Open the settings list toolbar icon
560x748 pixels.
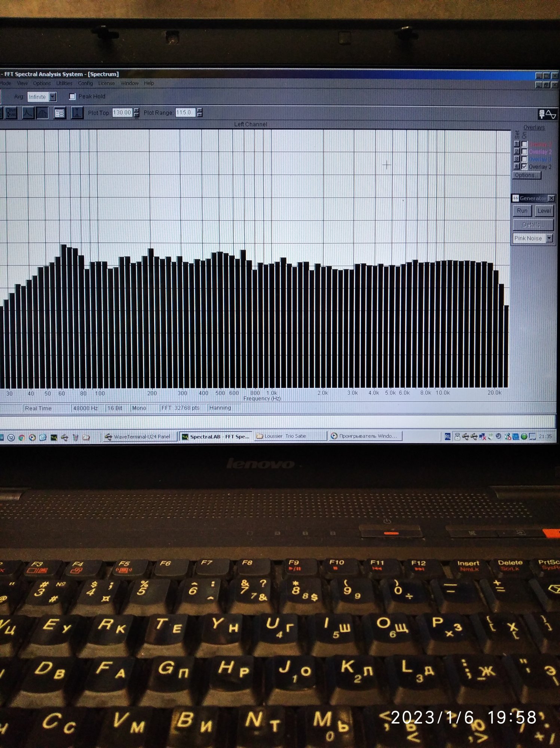[59, 113]
